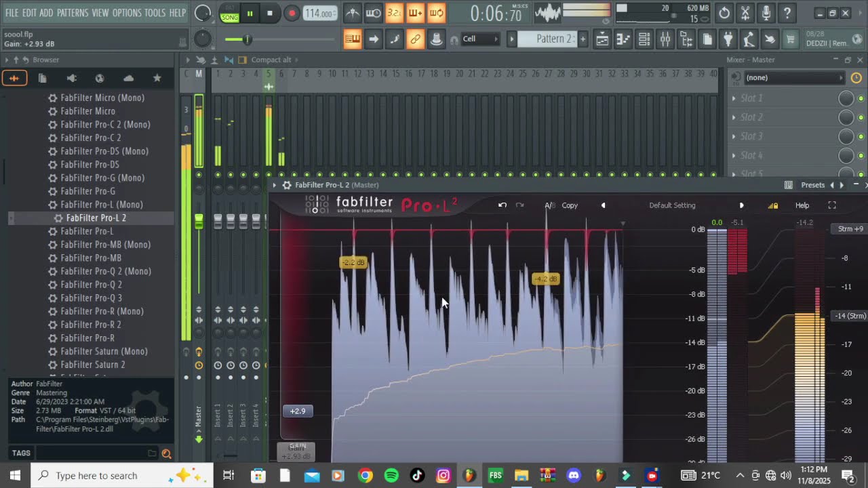This screenshot has width=868, height=488.
Task: Open the help question mark icon
Action: pos(787,13)
